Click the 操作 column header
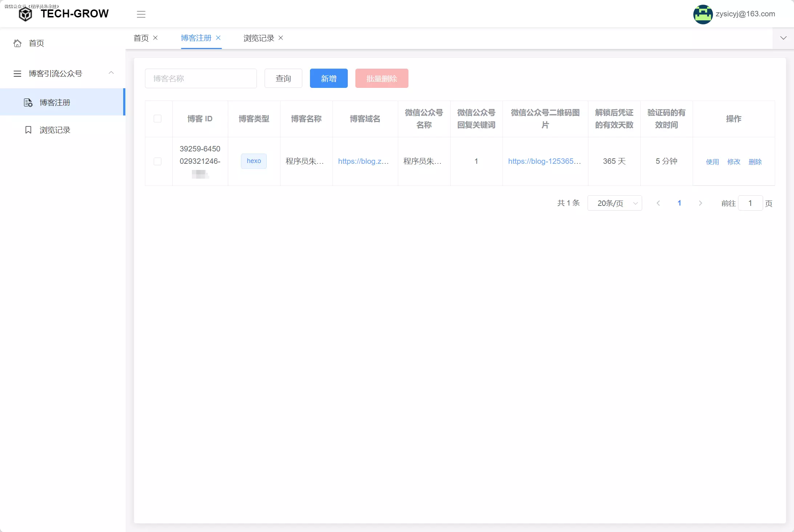This screenshot has height=532, width=794. (734, 119)
